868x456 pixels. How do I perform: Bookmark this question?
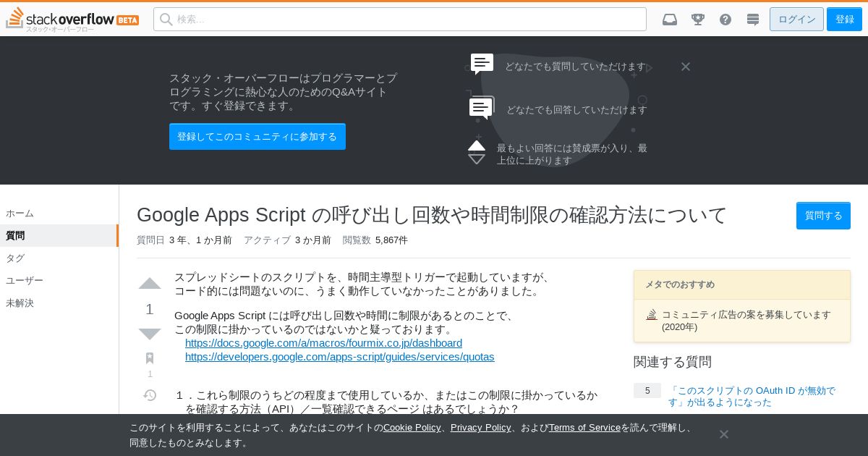150,358
